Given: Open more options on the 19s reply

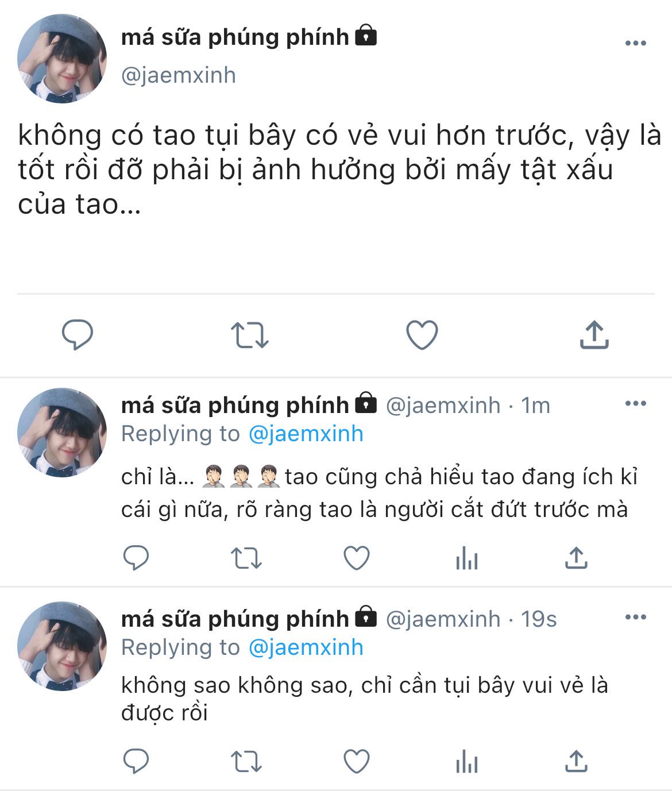Looking at the screenshot, I should (635, 618).
